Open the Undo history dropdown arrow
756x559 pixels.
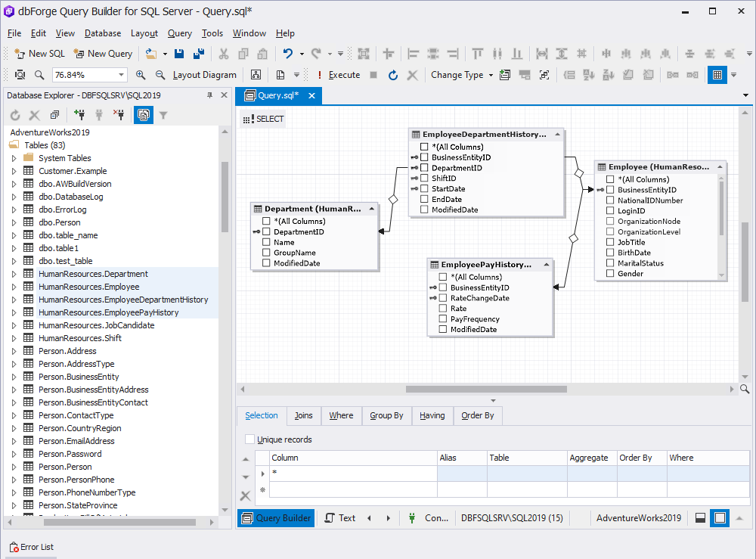coord(302,54)
